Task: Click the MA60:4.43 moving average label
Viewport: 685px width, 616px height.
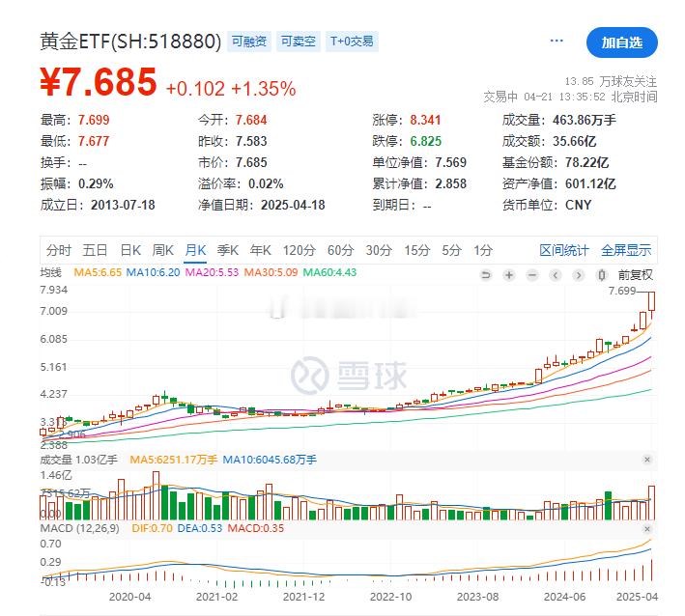Action: (x=329, y=272)
